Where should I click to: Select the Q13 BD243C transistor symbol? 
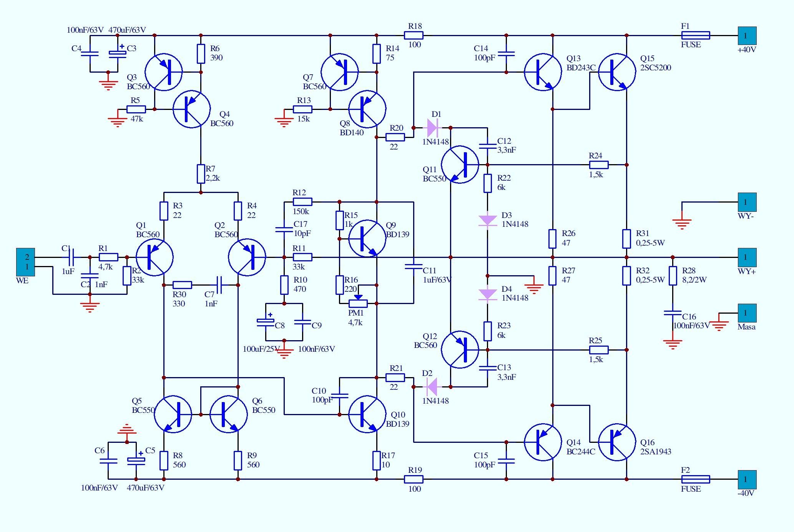543,72
